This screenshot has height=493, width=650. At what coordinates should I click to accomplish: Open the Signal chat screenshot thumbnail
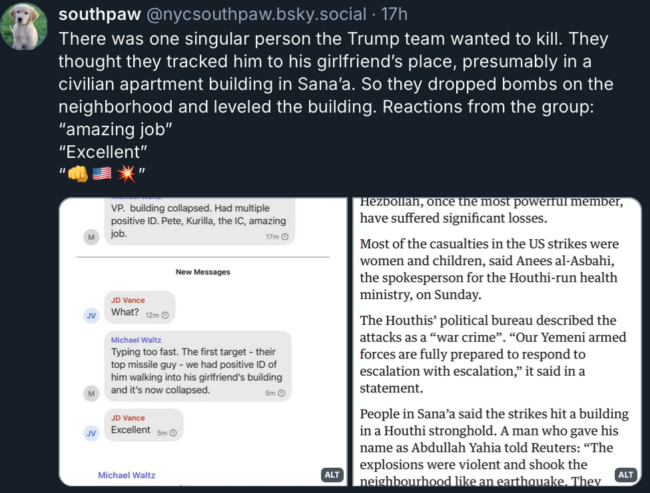pyautogui.click(x=203, y=342)
